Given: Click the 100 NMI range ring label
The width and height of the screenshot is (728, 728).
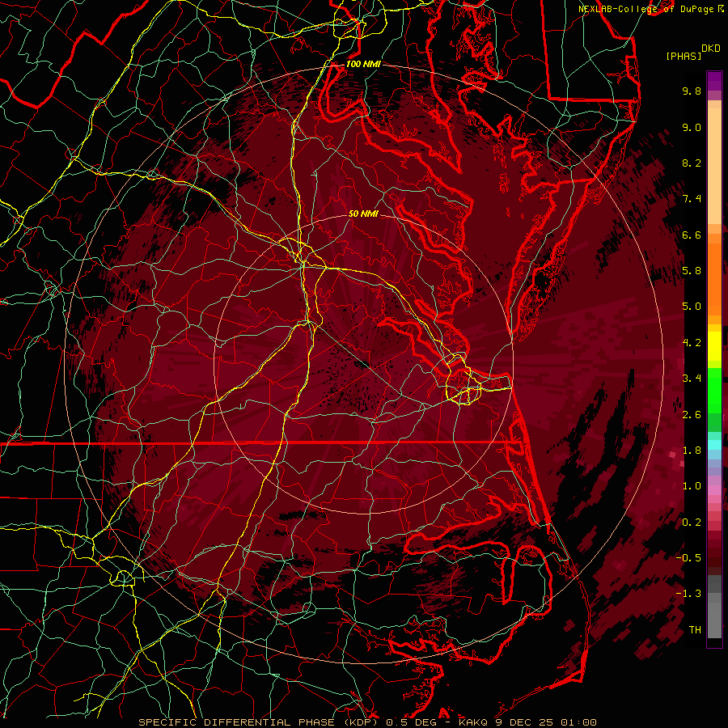Looking at the screenshot, I should point(363,64).
